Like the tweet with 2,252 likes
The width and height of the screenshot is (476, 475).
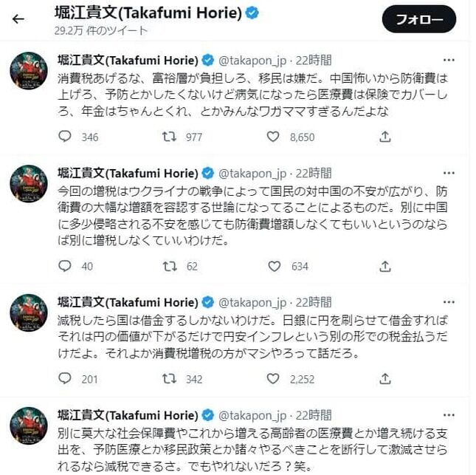pyautogui.click(x=273, y=379)
